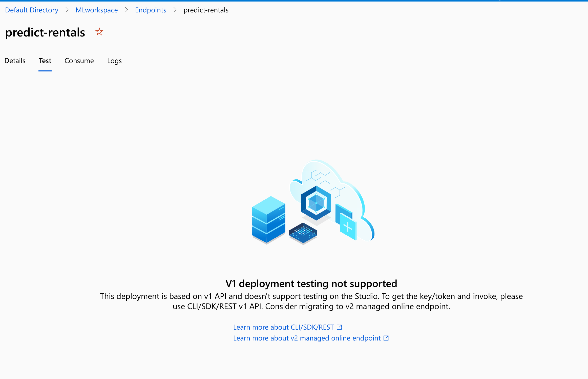This screenshot has width=588, height=379.
Task: Expand chevron after Default Directory breadcrumb
Action: point(67,10)
